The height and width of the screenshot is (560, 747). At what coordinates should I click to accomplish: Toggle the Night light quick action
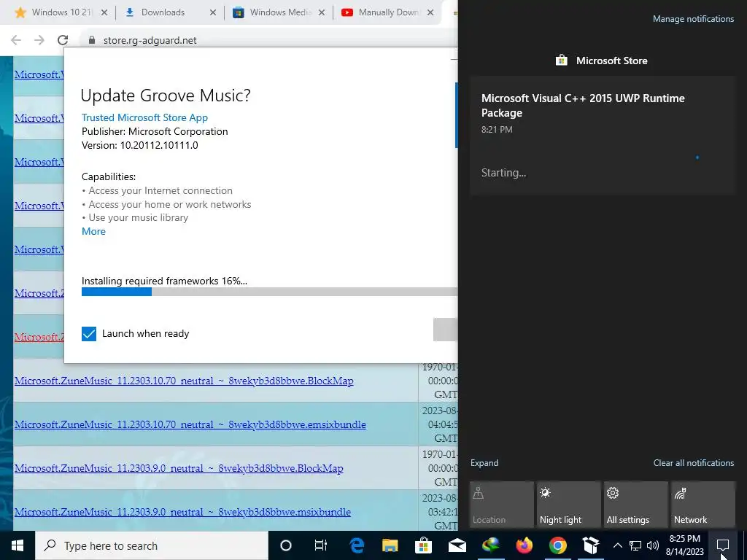[569, 505]
